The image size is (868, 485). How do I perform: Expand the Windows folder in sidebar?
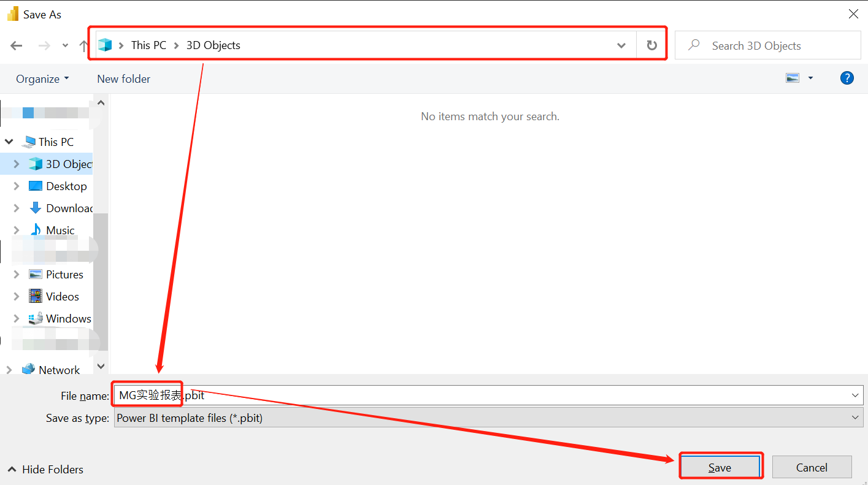coord(17,318)
